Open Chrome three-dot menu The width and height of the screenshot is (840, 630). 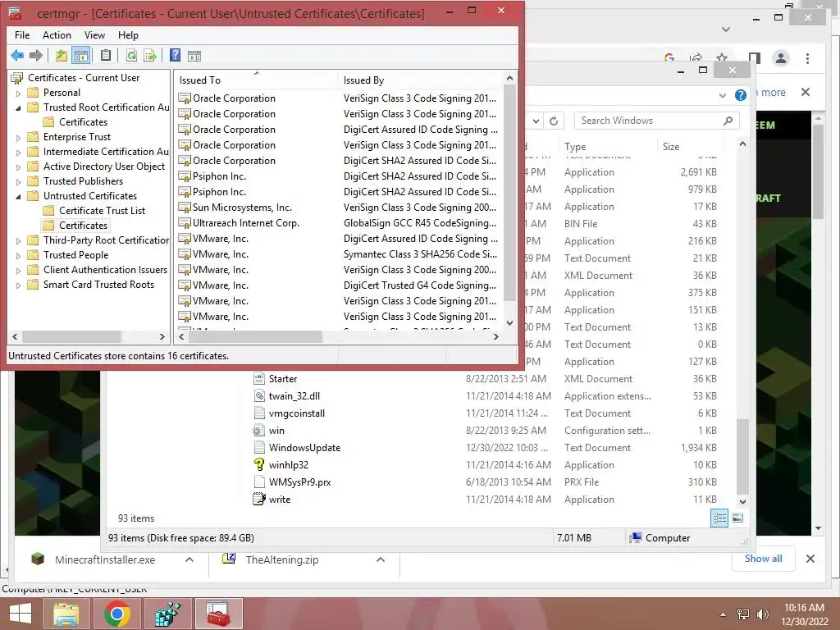point(807,58)
